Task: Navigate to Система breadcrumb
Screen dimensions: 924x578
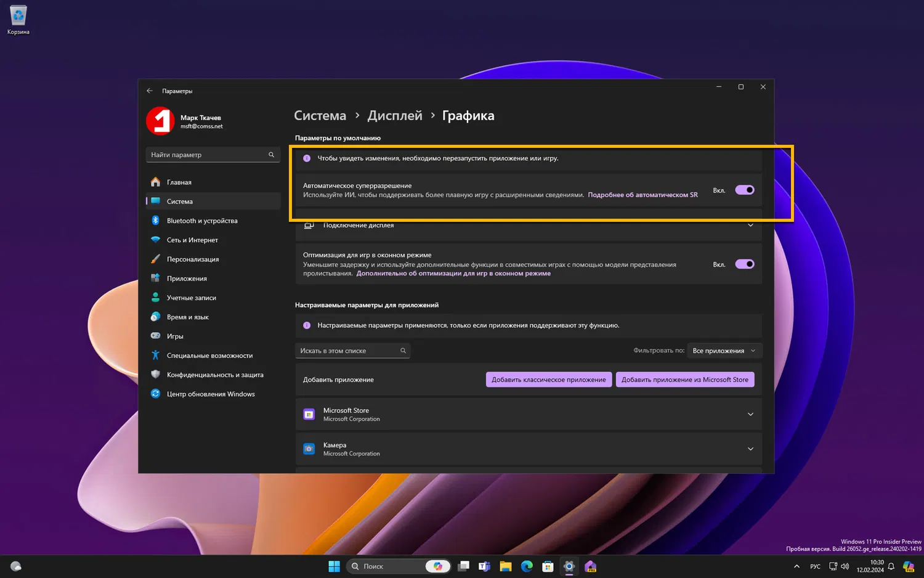Action: 320,115
